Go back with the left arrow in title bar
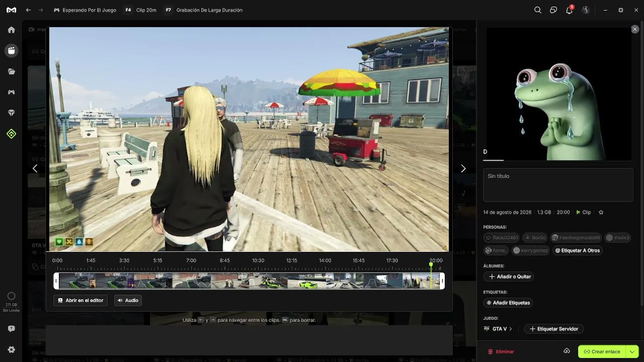The height and width of the screenshot is (362, 644). tap(28, 10)
